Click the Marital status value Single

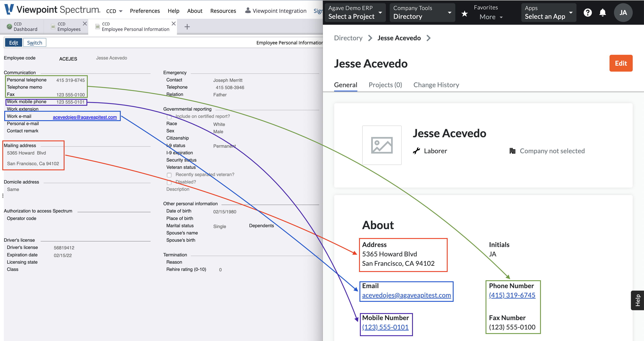tap(220, 226)
